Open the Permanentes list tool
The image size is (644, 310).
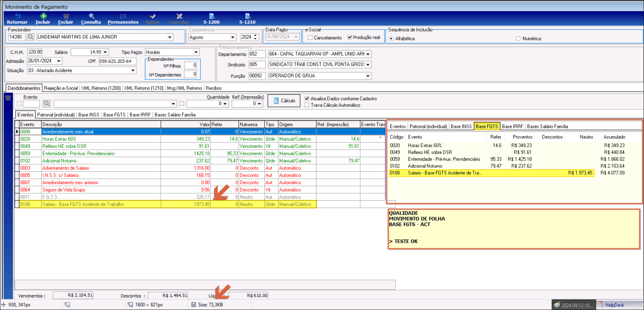click(123, 16)
